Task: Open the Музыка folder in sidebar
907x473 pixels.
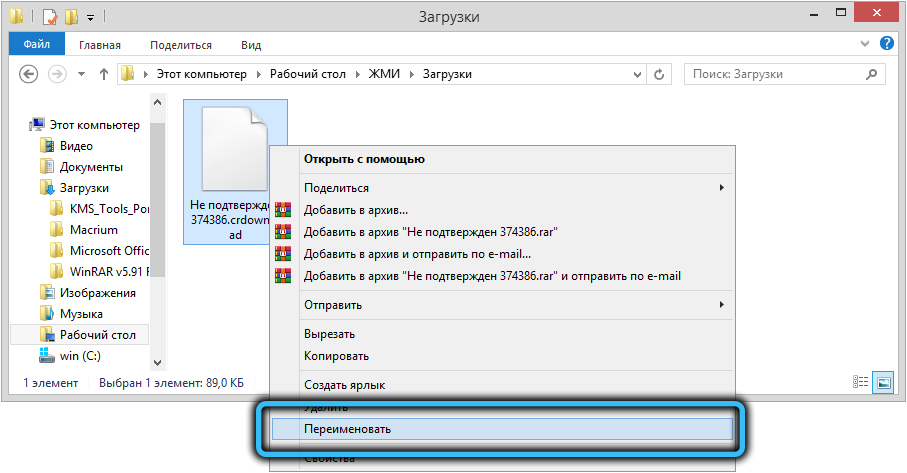Action: click(x=81, y=314)
